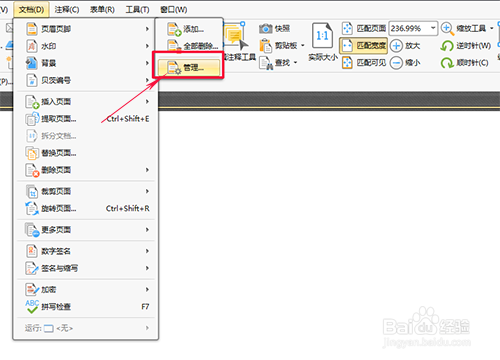Expand the 插入页面 submenu arrow
Image resolution: width=500 pixels, height=360 pixels.
pyautogui.click(x=147, y=102)
